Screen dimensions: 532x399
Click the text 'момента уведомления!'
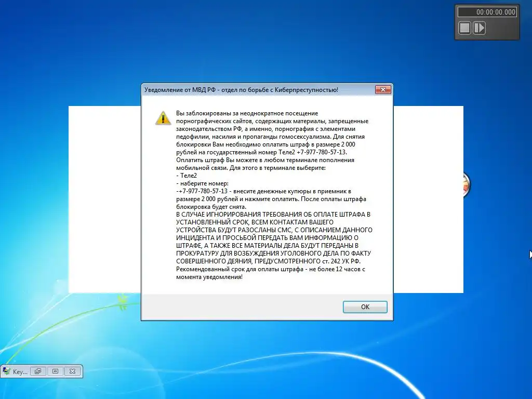pos(209,277)
